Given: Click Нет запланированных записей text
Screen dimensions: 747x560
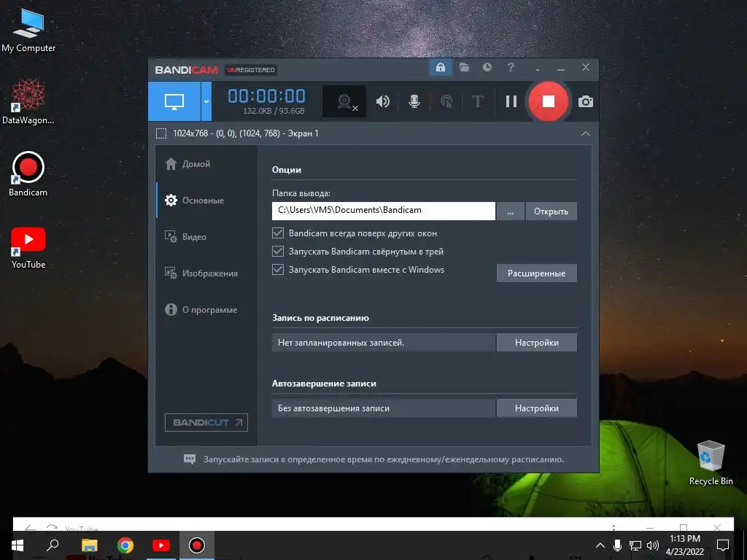Looking at the screenshot, I should (x=341, y=343).
